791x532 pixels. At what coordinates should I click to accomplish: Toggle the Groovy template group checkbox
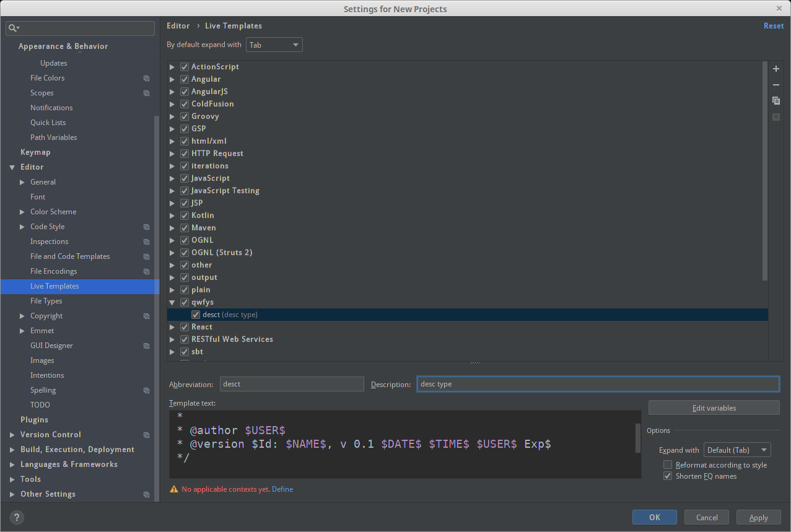pyautogui.click(x=185, y=116)
